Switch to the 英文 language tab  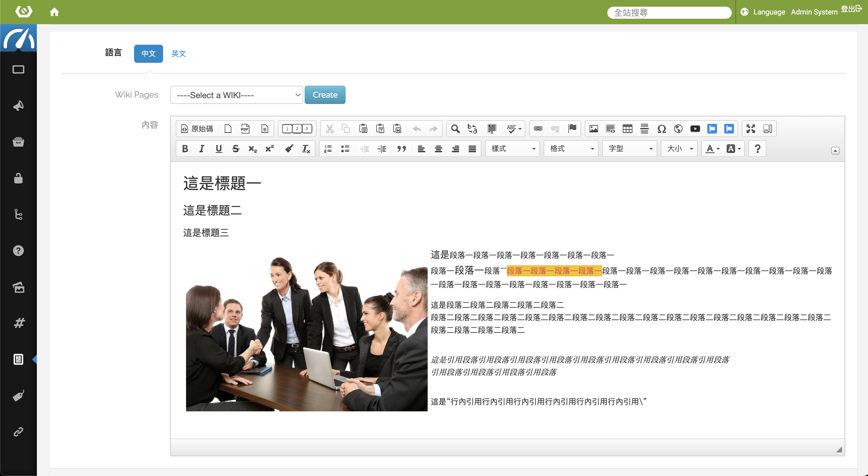178,53
